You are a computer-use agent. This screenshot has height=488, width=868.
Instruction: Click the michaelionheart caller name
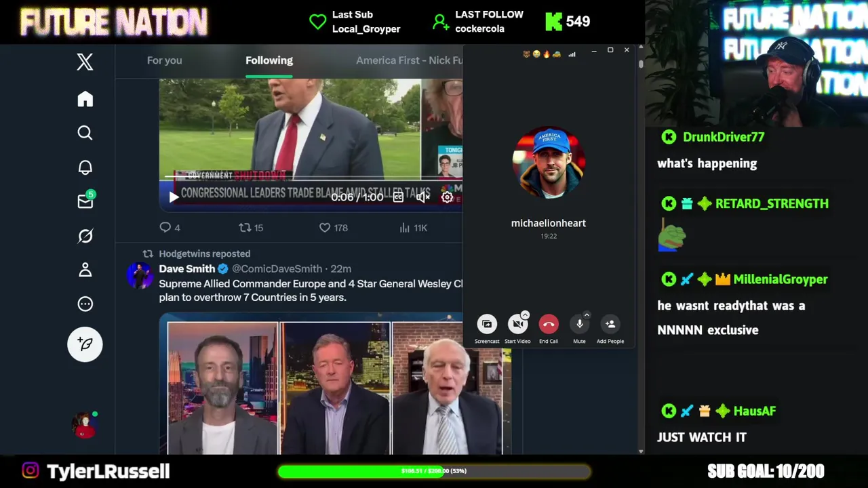pyautogui.click(x=549, y=223)
